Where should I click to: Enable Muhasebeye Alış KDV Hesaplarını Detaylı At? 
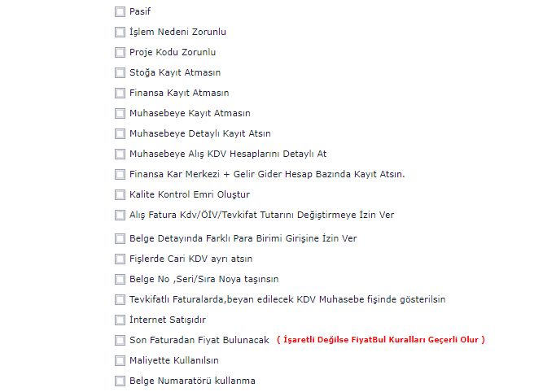(x=120, y=155)
